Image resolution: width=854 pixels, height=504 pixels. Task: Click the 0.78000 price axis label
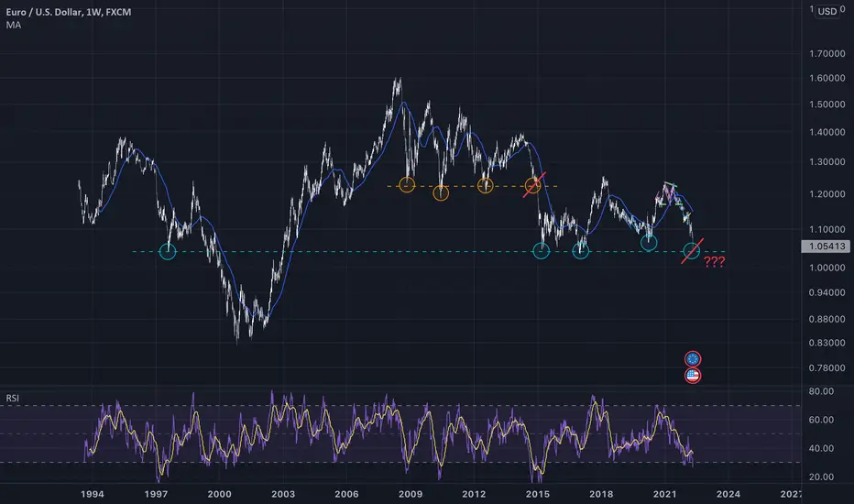click(x=827, y=368)
